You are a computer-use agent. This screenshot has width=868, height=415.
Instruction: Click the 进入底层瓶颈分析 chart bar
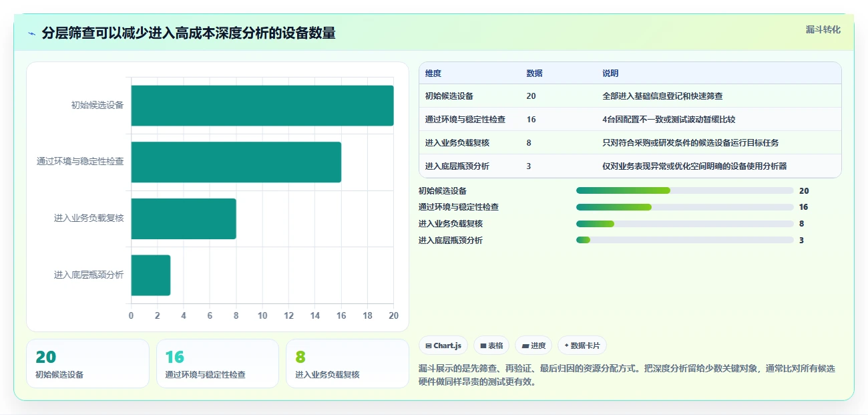click(151, 275)
